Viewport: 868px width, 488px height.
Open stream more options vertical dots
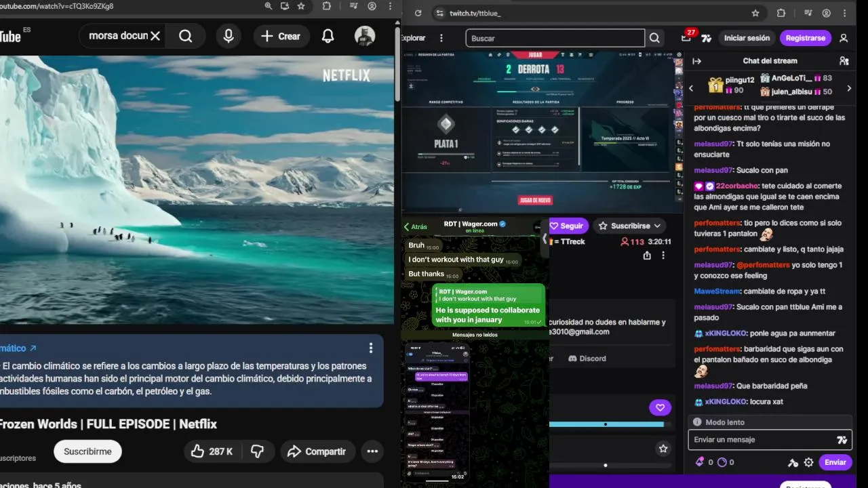pyautogui.click(x=663, y=256)
